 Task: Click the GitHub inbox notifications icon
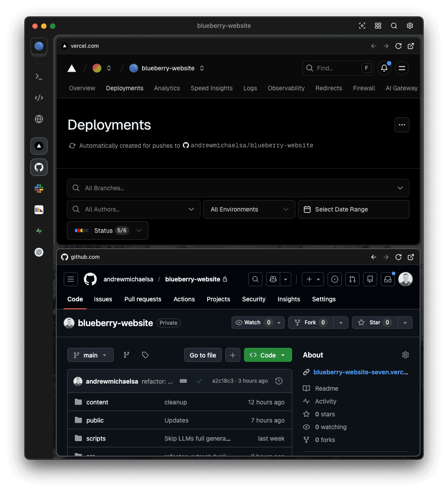(387, 279)
